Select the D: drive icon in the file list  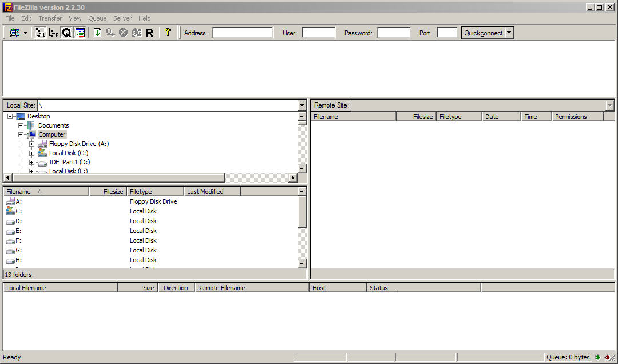pyautogui.click(x=10, y=221)
